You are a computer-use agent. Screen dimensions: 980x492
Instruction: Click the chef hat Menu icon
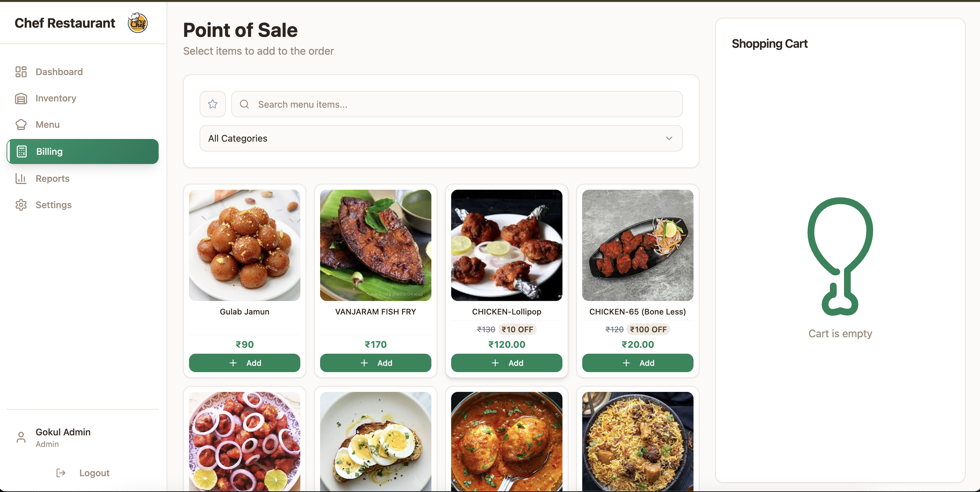[x=21, y=124]
